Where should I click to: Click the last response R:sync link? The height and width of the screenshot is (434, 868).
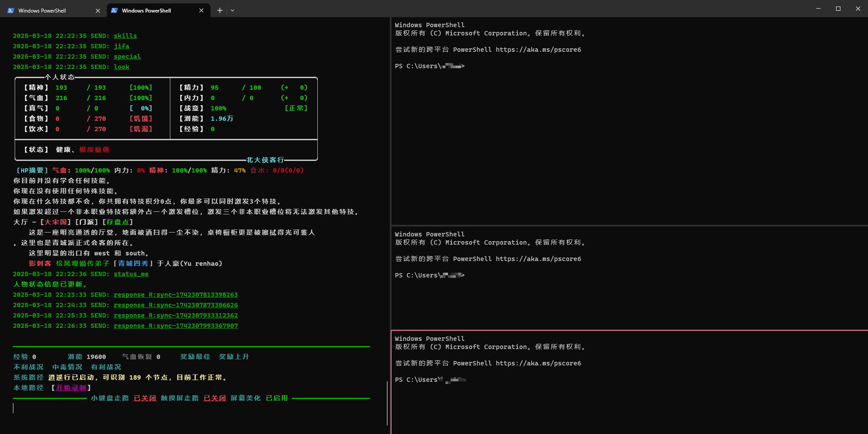(x=176, y=326)
